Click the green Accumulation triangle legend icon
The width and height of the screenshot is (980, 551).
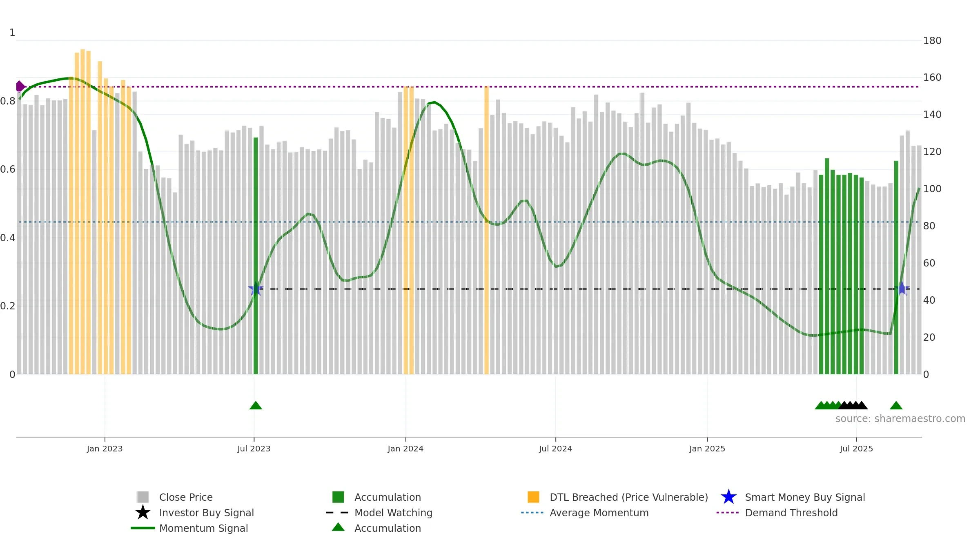[x=338, y=527]
